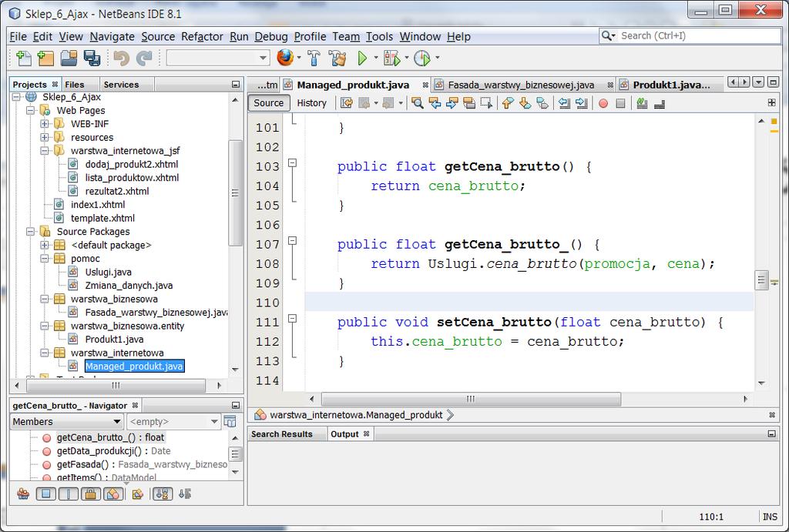The width and height of the screenshot is (789, 532).
Task: Select getData_produkcji() in Navigator list
Action: [x=113, y=451]
